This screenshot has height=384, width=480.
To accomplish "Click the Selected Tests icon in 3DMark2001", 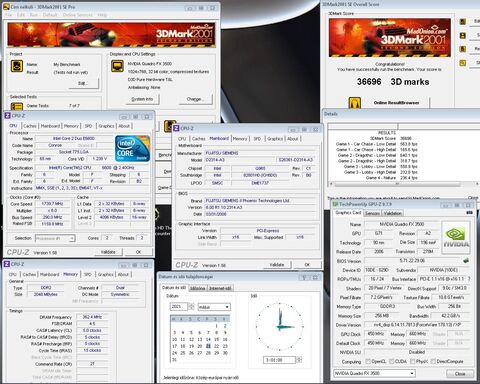I will (17, 106).
